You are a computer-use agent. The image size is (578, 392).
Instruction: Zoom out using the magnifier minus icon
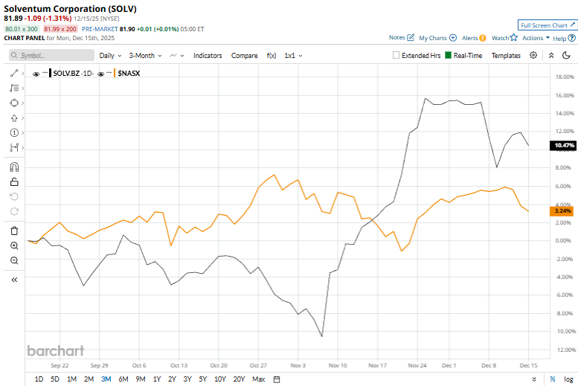(x=14, y=261)
